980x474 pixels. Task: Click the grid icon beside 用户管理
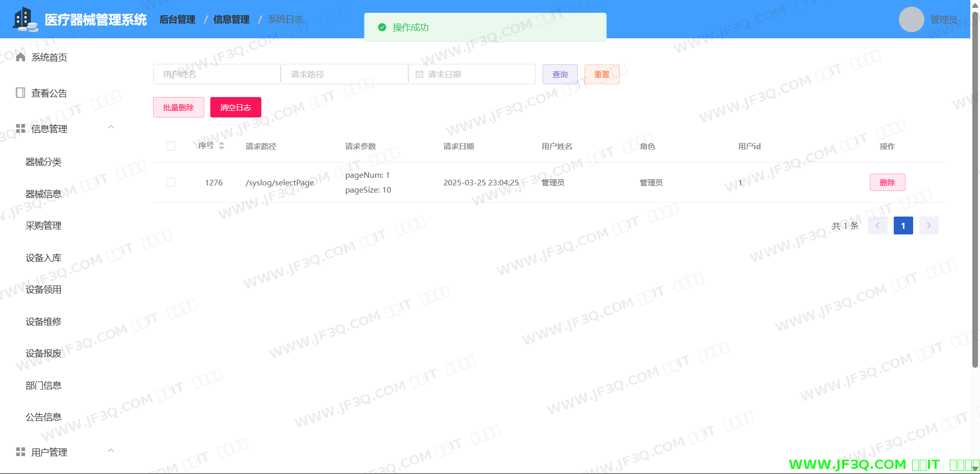click(20, 452)
